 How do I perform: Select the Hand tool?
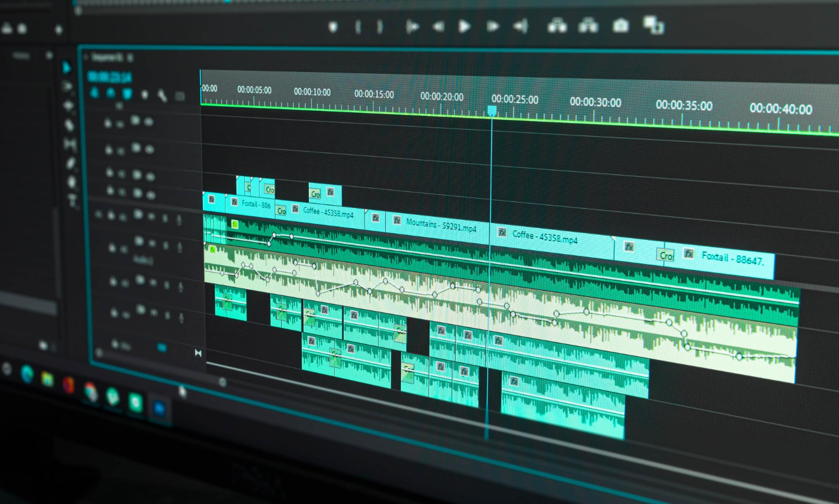coord(72,182)
